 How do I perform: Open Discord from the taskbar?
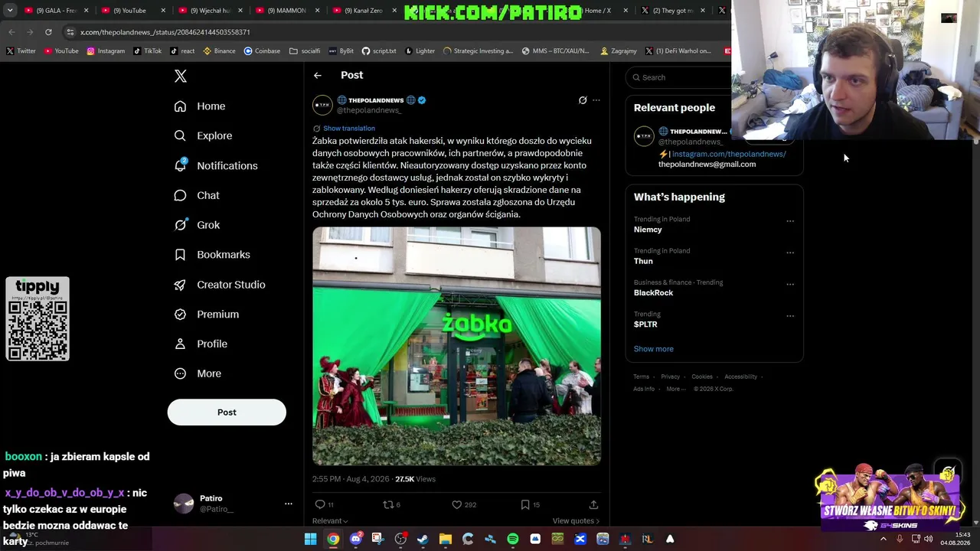coord(355,539)
